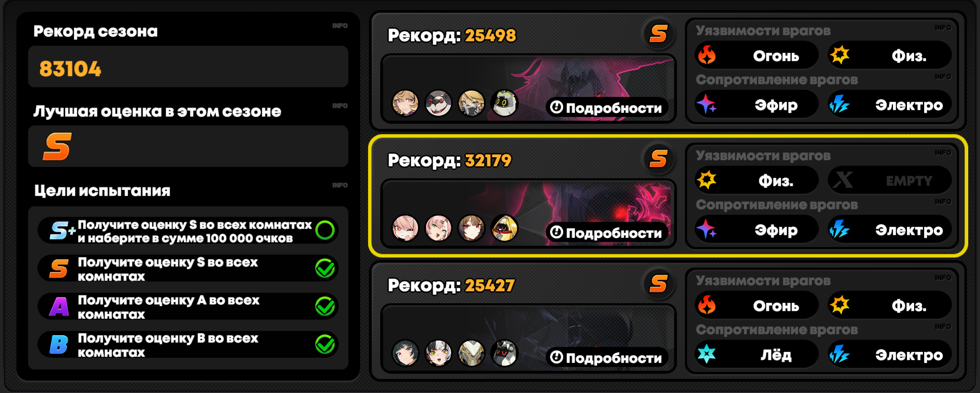The height and width of the screenshot is (393, 980).
Task: Click the EMPTY vulnerability slot with the X icon
Action: pyautogui.click(x=889, y=180)
